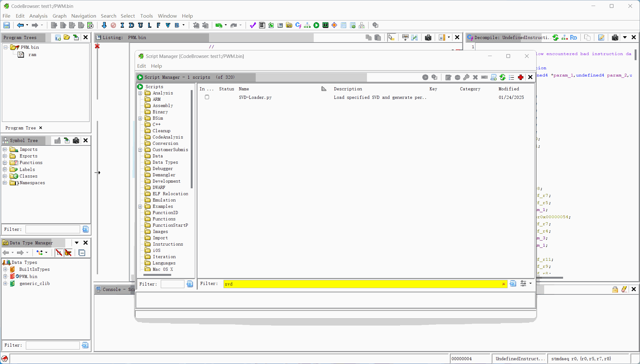Clear the Console with broom icon
The height and width of the screenshot is (364, 640).
click(624, 289)
